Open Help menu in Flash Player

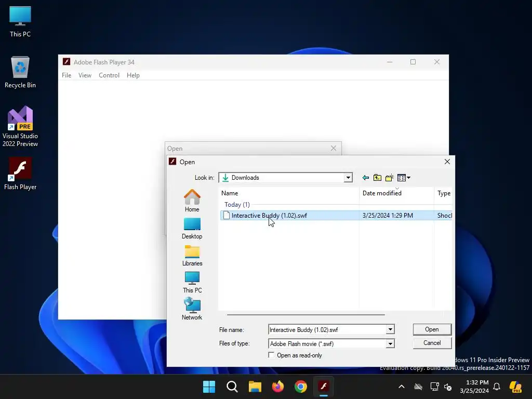(133, 75)
